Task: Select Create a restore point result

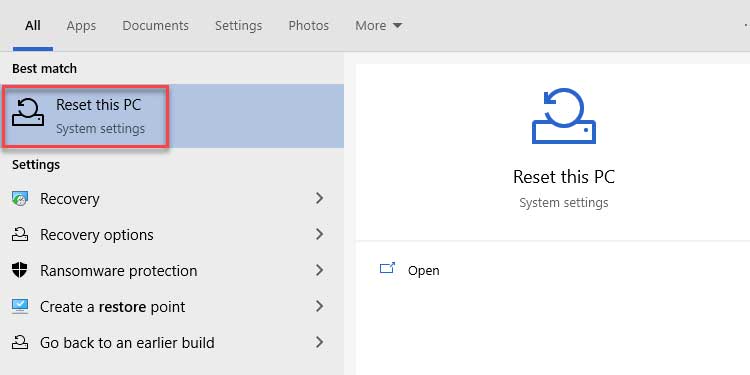Action: 172,306
